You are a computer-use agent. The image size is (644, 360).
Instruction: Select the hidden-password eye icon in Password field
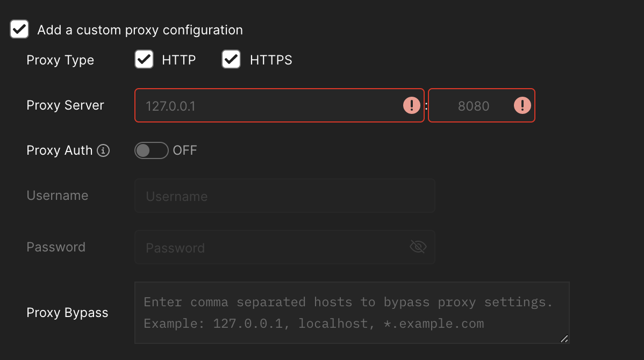pos(418,247)
